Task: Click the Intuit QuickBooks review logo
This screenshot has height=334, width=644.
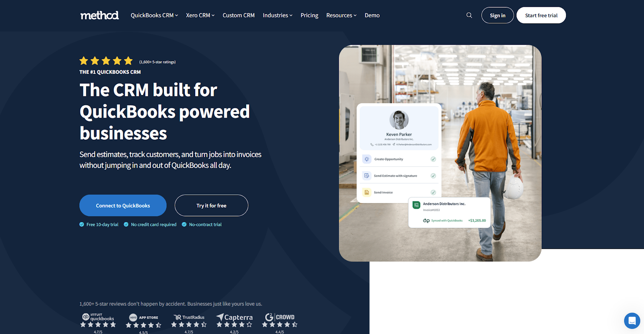Action: pyautogui.click(x=98, y=317)
